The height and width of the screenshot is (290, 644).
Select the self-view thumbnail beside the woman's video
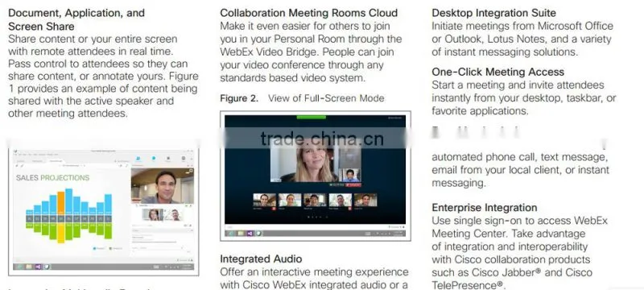point(350,175)
